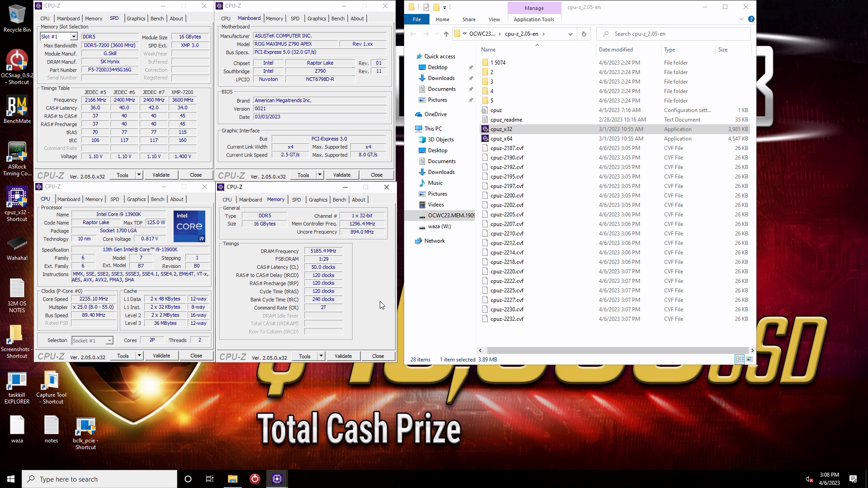
Task: Open Quick access in navigation pane
Action: 439,56
